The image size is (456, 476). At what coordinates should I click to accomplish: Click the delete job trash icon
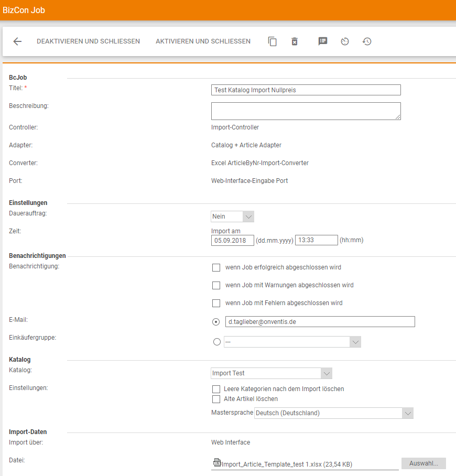[x=295, y=41]
